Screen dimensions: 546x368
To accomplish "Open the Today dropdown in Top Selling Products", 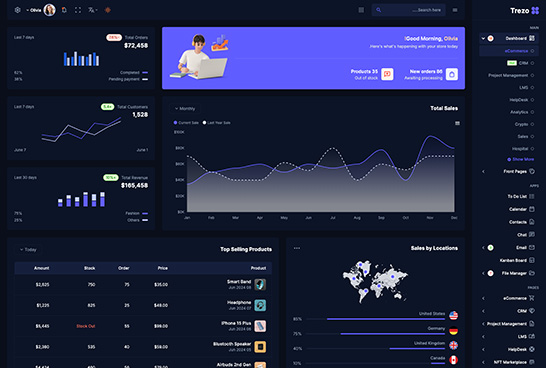I will point(28,250).
